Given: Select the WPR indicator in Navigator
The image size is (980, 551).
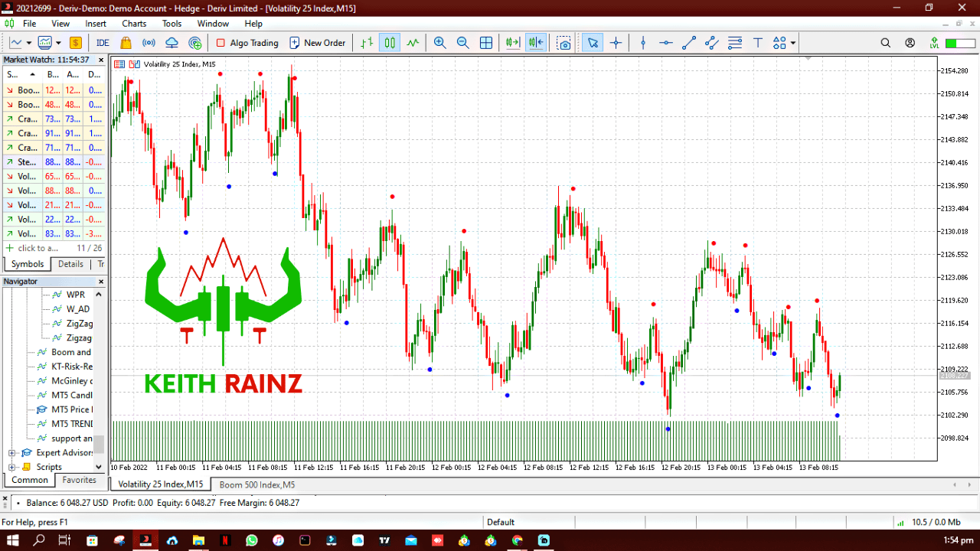Looking at the screenshot, I should [75, 294].
